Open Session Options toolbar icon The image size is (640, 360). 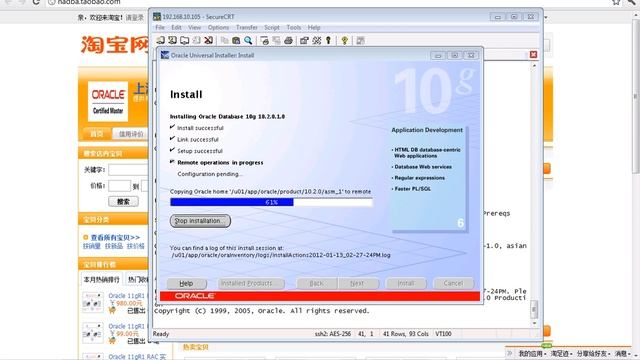304,40
